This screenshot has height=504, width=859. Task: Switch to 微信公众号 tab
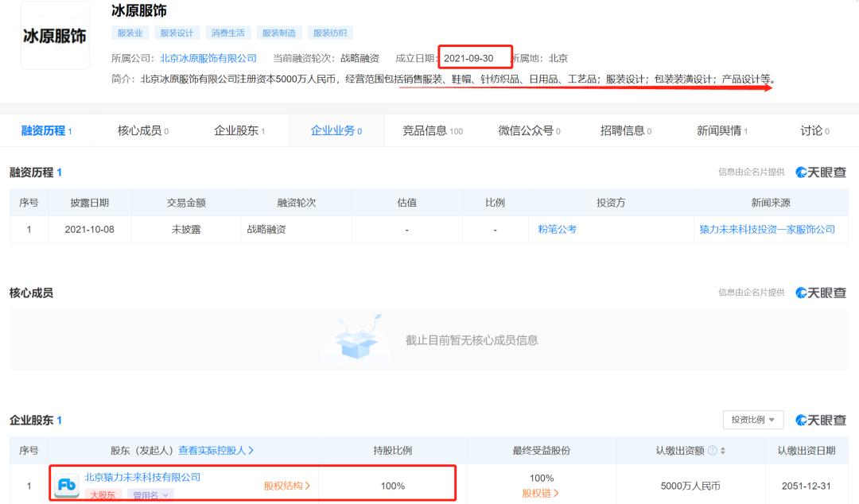point(529,130)
